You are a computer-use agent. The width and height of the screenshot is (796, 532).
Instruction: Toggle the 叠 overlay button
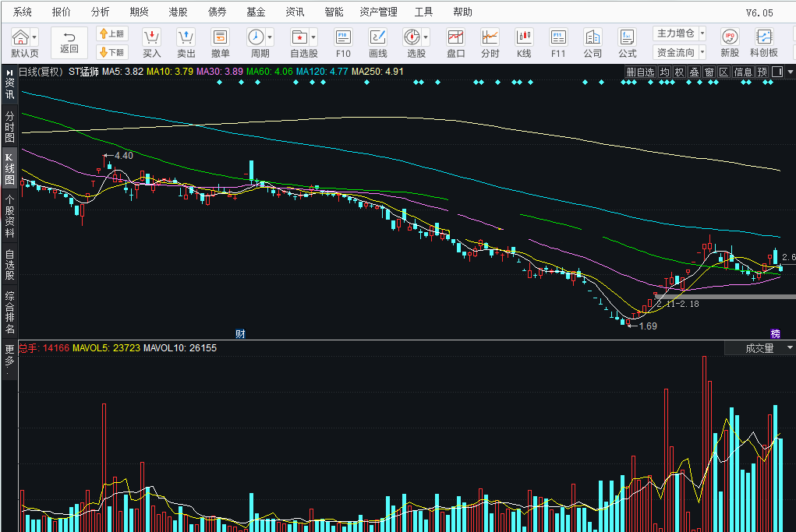[x=694, y=72]
